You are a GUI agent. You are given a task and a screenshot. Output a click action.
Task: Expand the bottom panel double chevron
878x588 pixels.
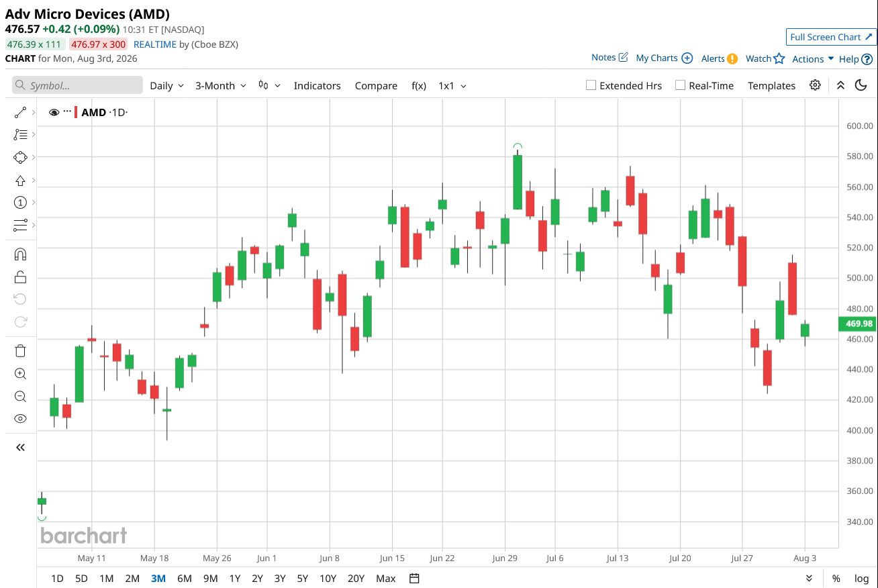click(809, 579)
